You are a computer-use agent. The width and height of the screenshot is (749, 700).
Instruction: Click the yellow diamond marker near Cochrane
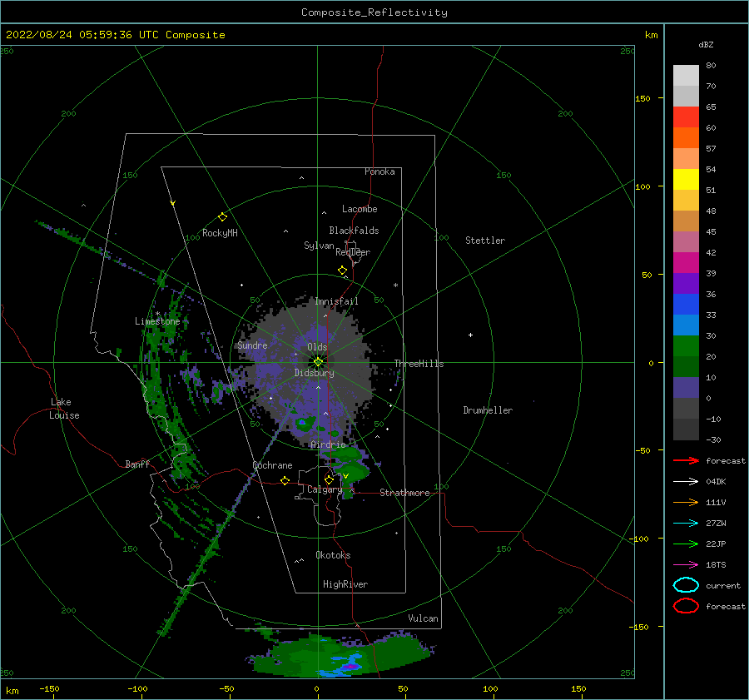click(285, 480)
